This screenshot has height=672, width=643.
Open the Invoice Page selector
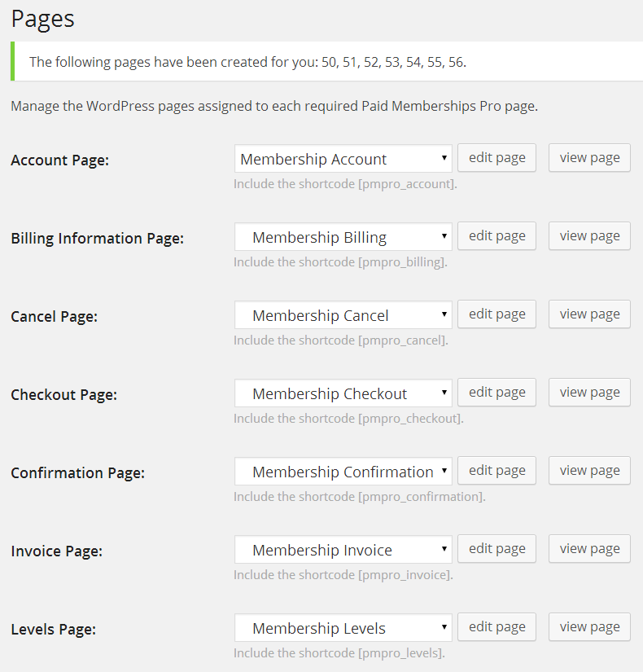click(343, 549)
